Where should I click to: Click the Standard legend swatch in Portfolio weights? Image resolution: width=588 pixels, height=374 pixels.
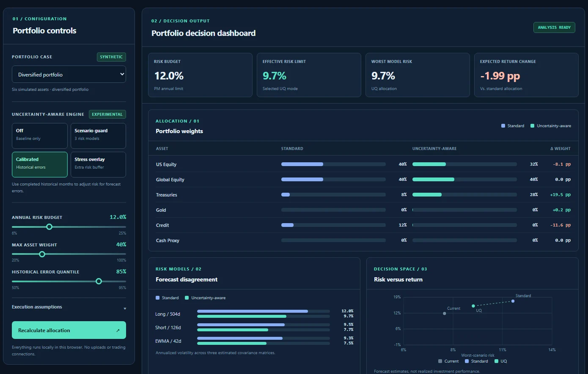point(503,126)
